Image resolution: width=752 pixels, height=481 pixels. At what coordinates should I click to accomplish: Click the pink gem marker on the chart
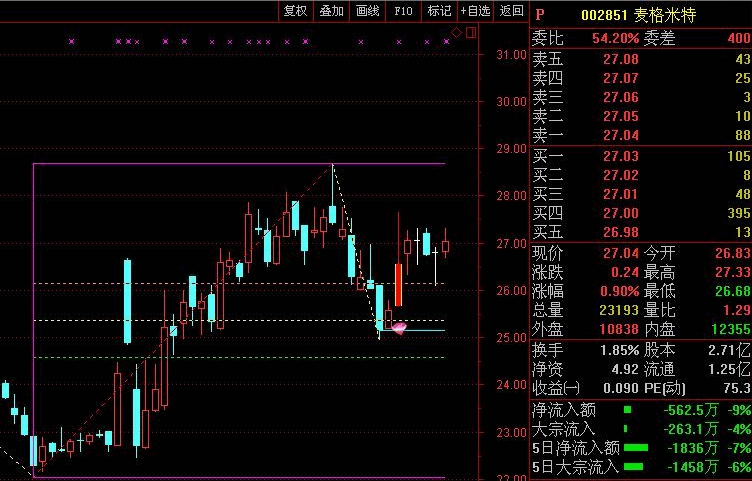click(x=399, y=328)
